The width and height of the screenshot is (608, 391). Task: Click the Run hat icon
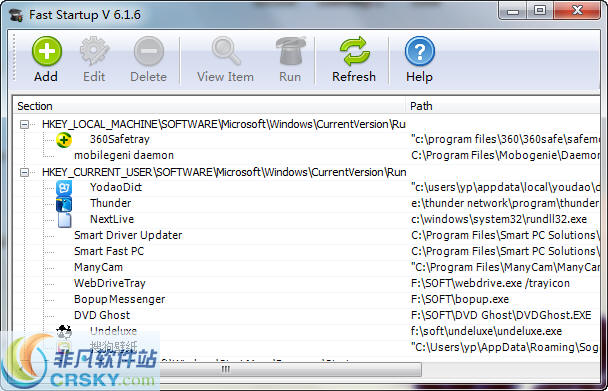point(290,51)
